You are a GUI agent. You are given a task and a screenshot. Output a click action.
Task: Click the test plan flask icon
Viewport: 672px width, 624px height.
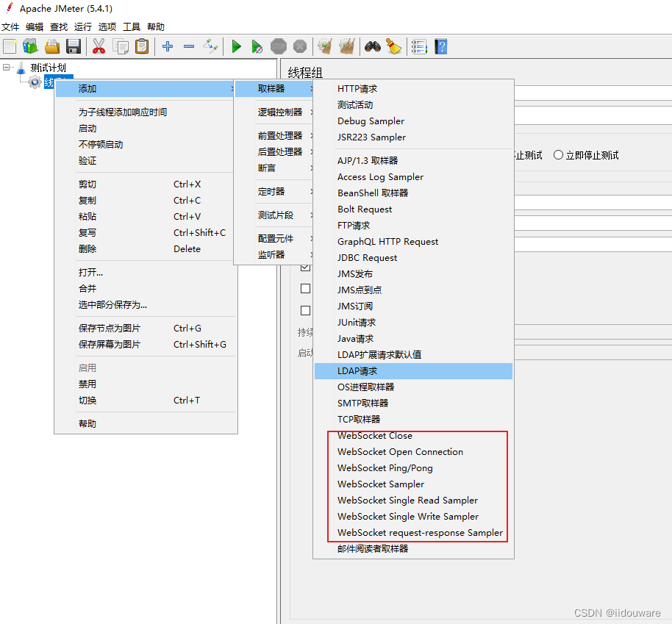[21, 68]
